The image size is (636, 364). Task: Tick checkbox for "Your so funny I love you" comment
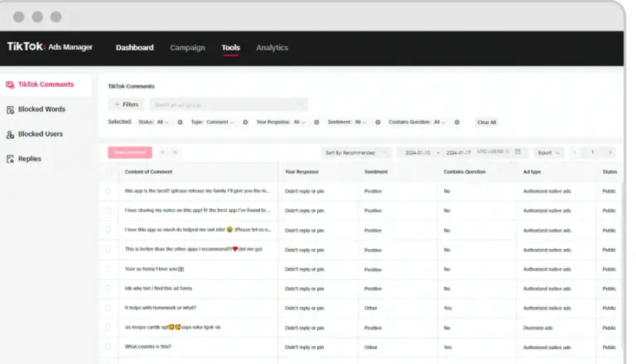pos(108,268)
